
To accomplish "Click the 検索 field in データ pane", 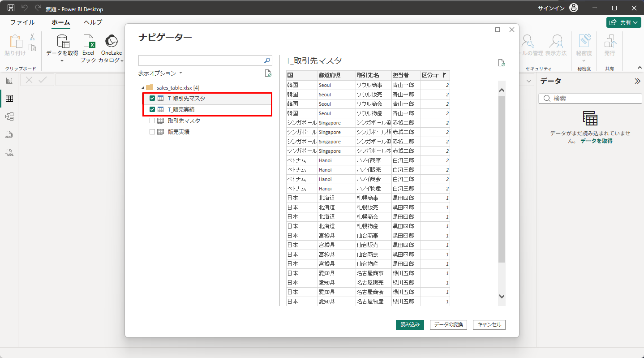I will tap(590, 99).
